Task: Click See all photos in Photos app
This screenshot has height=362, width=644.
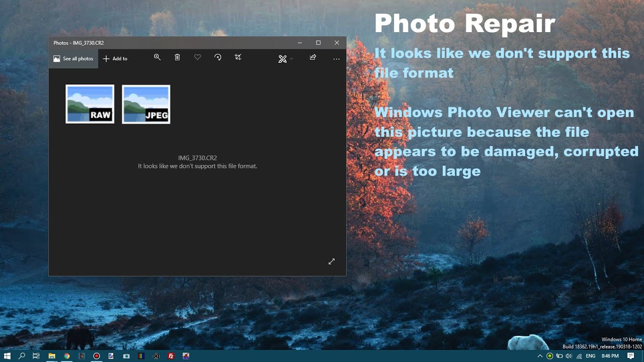Action: [73, 59]
